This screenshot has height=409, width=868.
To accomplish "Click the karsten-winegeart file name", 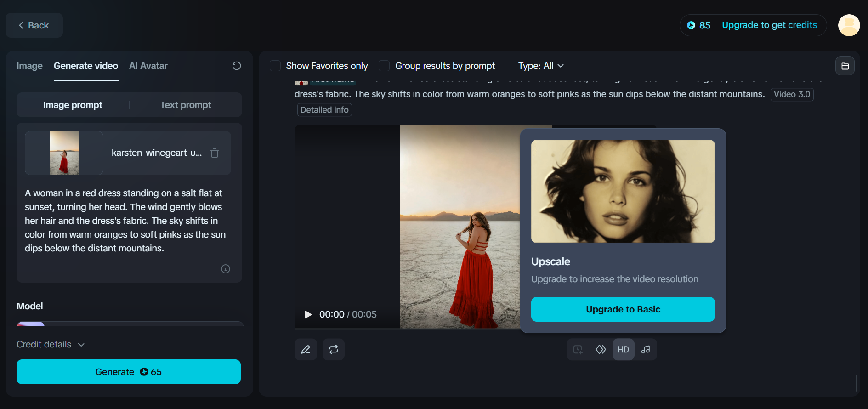I will tap(157, 153).
